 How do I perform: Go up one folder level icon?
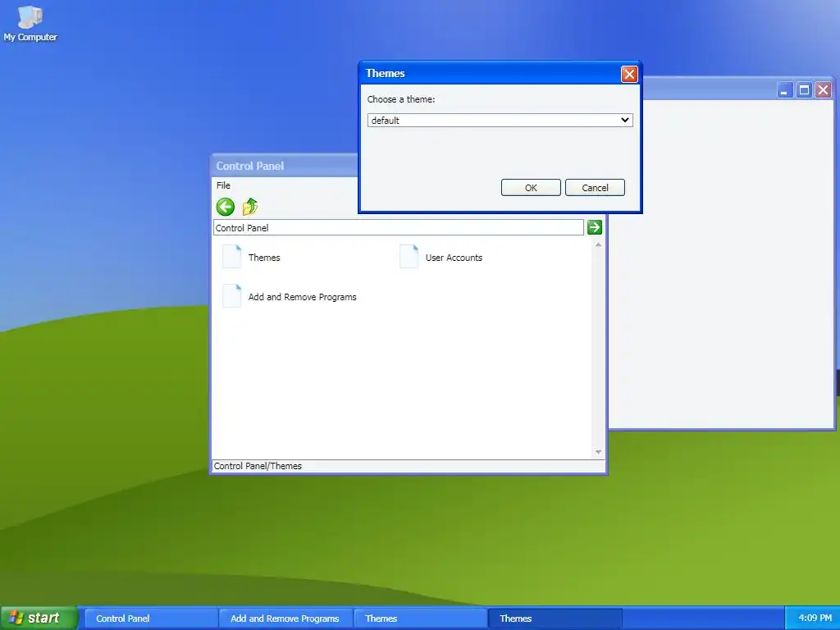(x=250, y=207)
